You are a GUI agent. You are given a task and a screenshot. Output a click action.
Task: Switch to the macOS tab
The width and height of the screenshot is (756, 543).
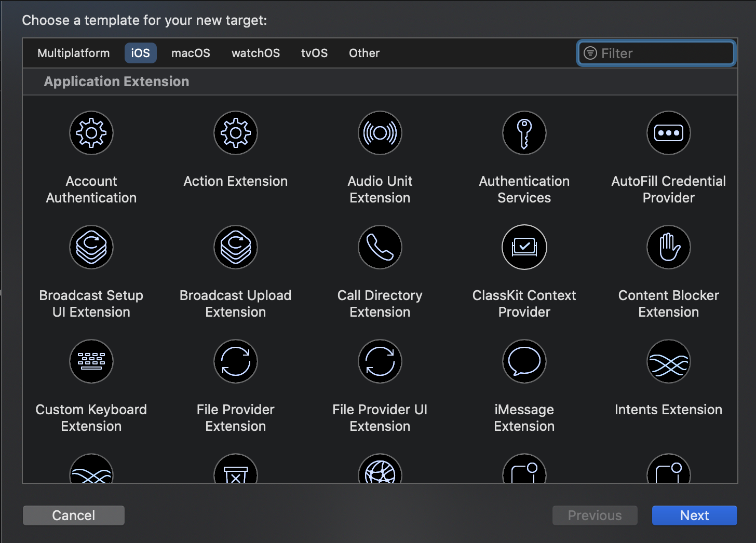tap(191, 52)
